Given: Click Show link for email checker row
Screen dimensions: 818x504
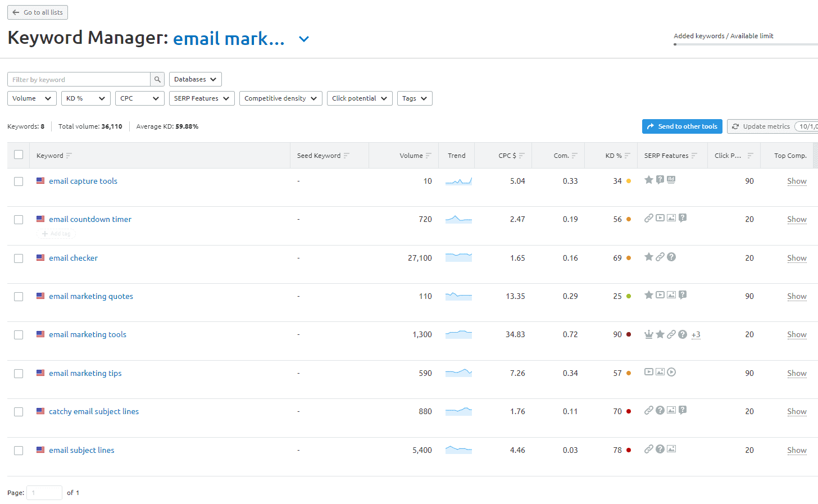Looking at the screenshot, I should 797,258.
